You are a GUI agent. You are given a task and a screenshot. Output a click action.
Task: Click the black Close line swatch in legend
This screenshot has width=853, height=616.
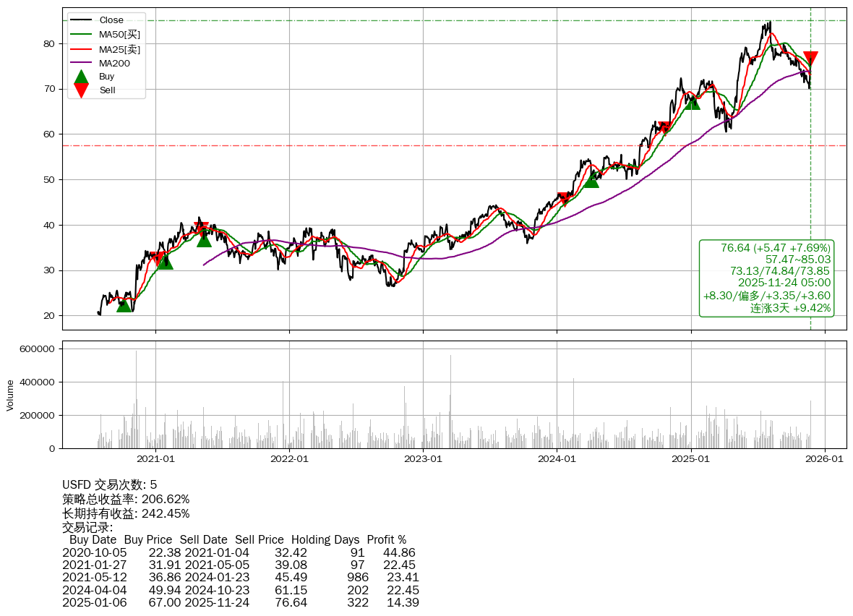pyautogui.click(x=82, y=20)
